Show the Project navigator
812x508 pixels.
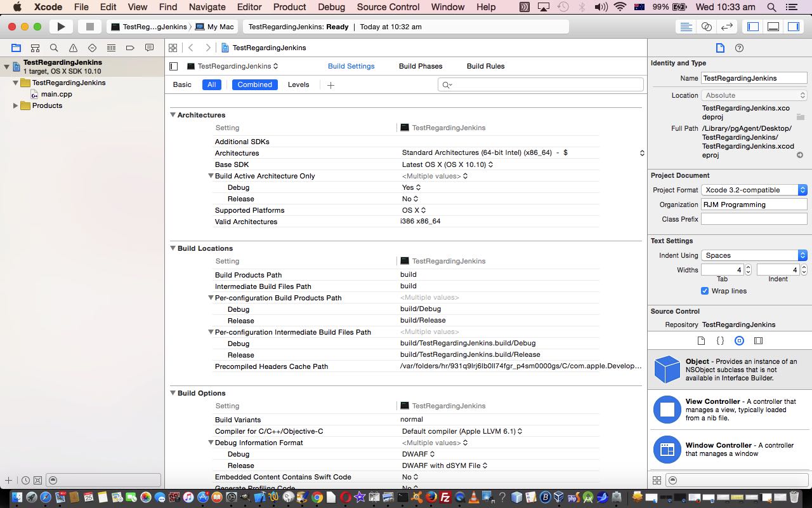[16, 48]
